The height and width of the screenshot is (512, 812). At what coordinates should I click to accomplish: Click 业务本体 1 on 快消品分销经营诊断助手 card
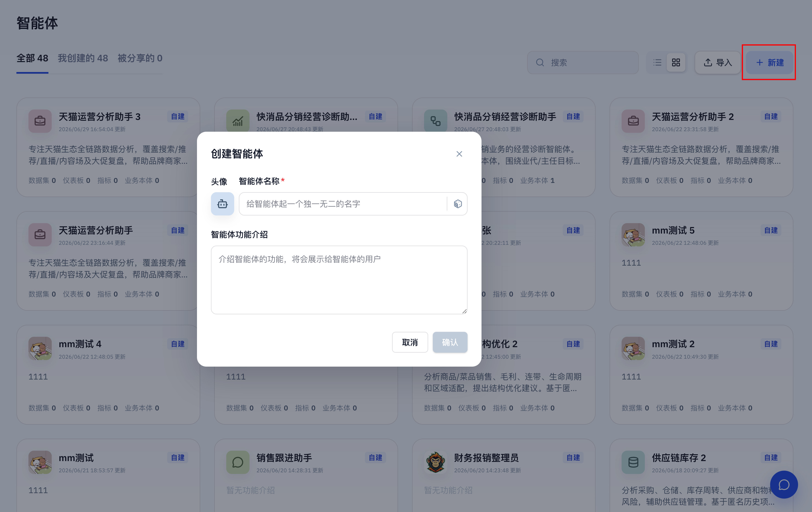[537, 180]
